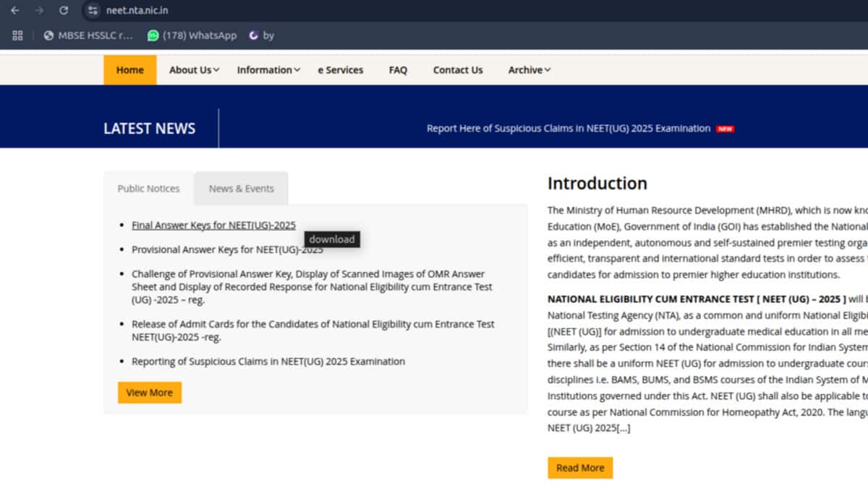Open Release of Admit Cards notice
868x488 pixels.
313,330
